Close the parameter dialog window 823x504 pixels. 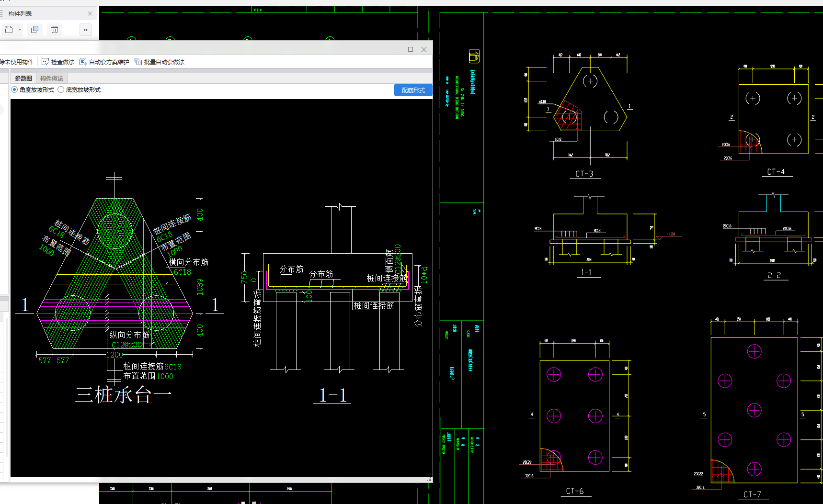pyautogui.click(x=424, y=49)
